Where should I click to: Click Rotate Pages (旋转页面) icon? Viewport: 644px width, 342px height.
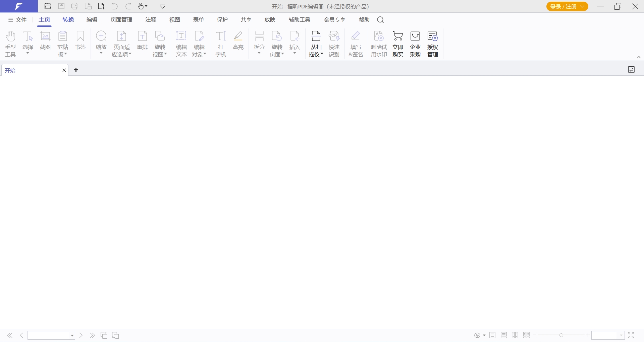tap(277, 36)
